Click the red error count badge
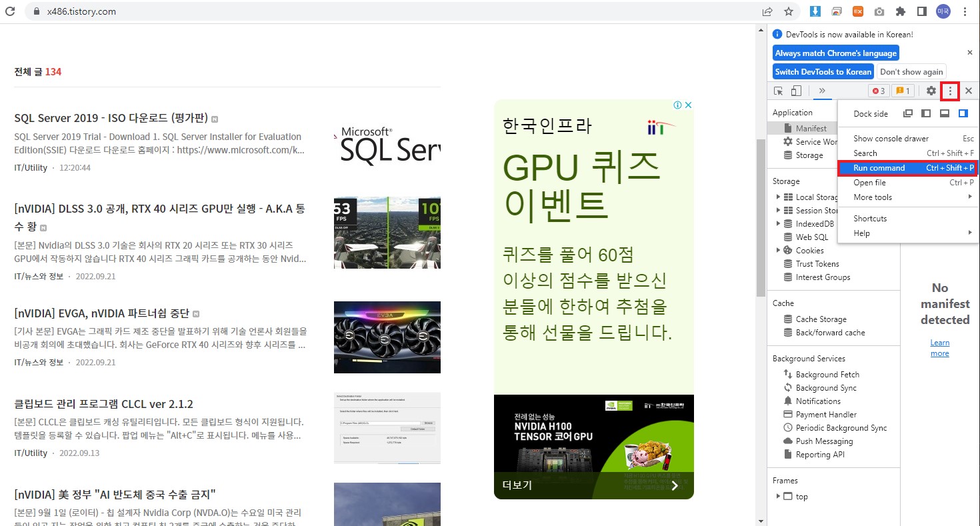Viewport: 980px width, 526px height. [879, 91]
